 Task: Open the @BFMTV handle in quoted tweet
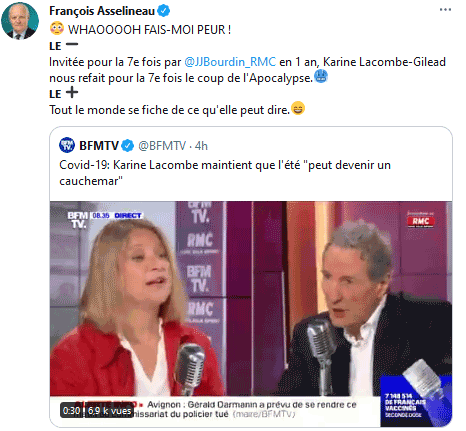pyautogui.click(x=162, y=146)
